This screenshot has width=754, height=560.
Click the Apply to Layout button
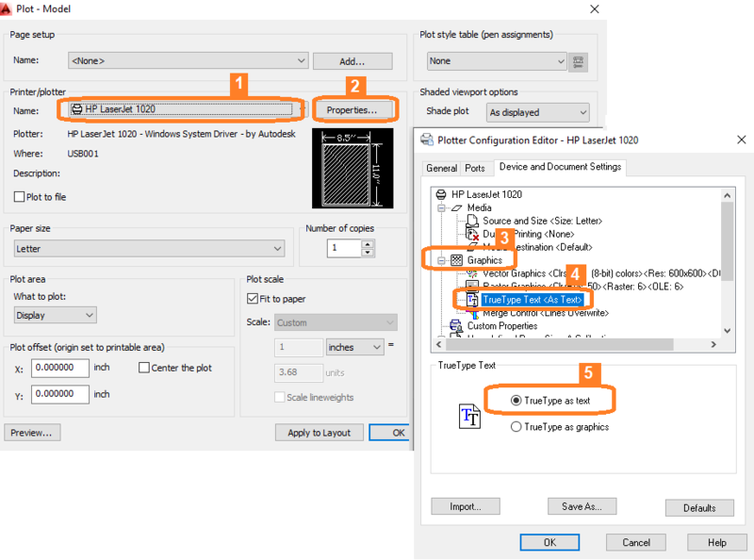[x=320, y=433]
